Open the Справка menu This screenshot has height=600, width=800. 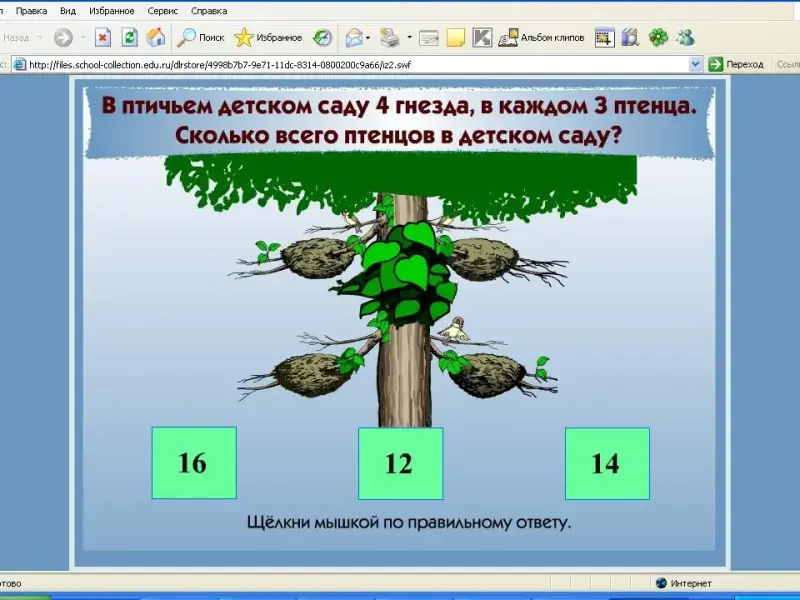point(208,11)
